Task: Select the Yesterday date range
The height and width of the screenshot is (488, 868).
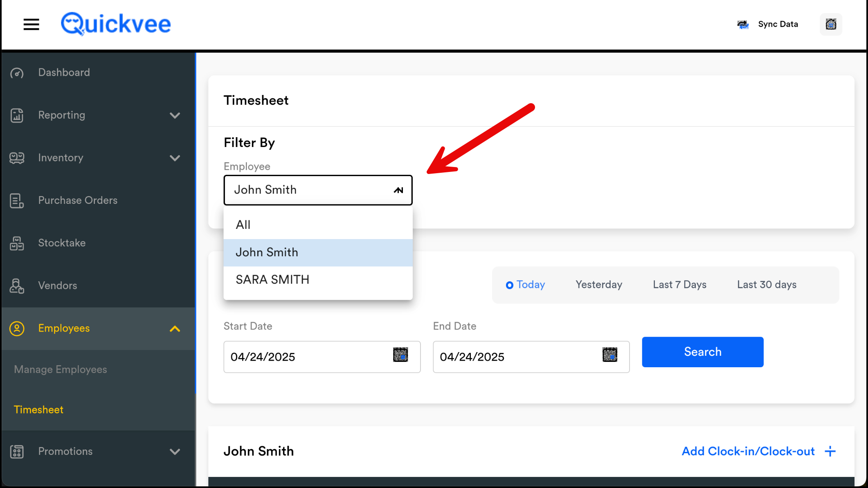Action: click(598, 285)
